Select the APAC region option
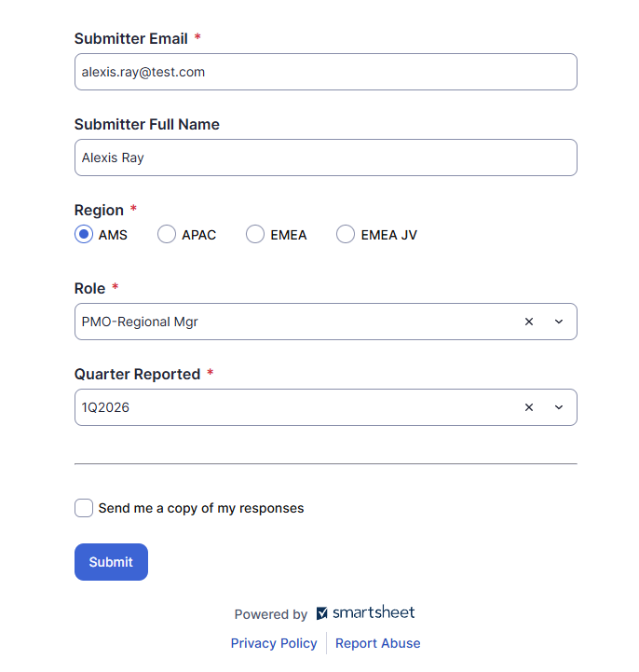Image resolution: width=639 pixels, height=672 pixels. tap(167, 235)
